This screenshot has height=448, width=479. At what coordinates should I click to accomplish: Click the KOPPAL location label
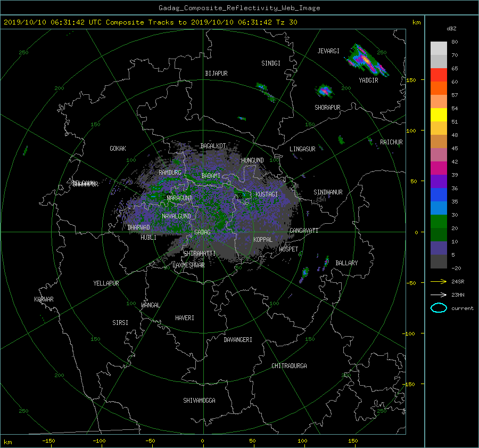[263, 240]
